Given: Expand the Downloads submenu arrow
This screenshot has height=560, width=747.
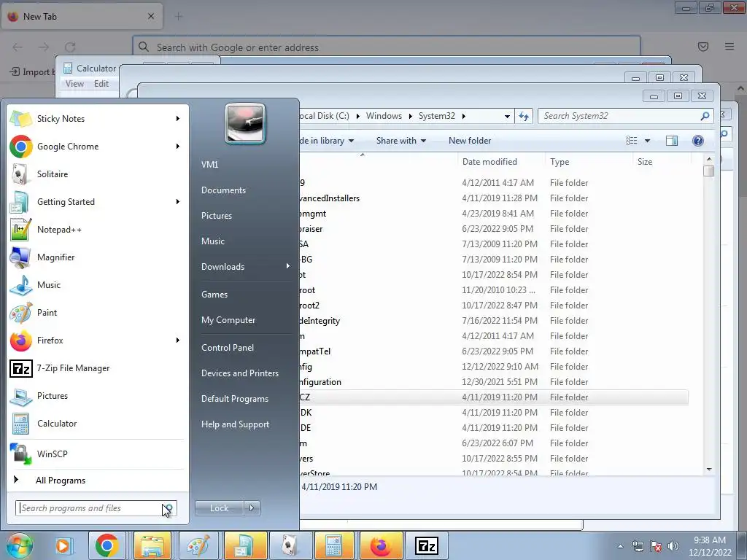Looking at the screenshot, I should coord(287,266).
